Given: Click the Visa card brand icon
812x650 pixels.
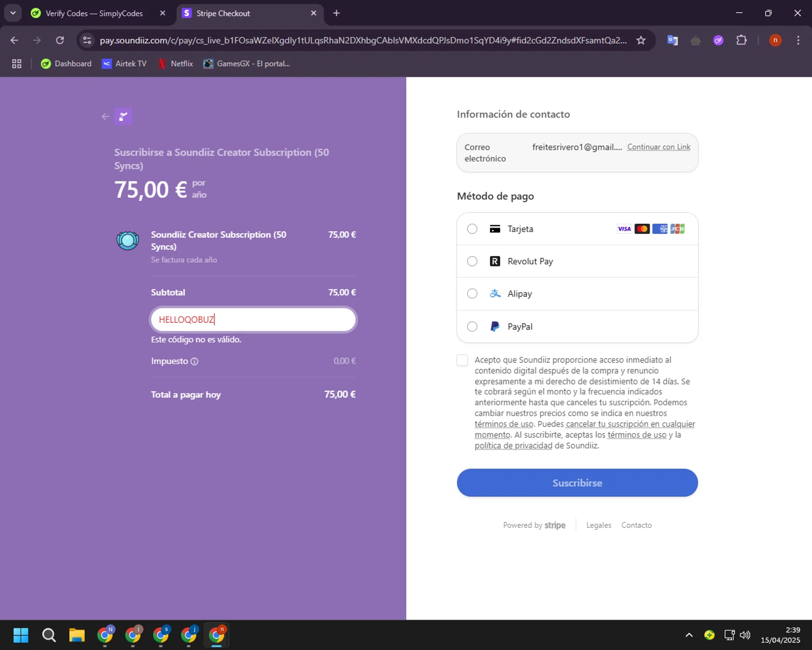Looking at the screenshot, I should [x=624, y=229].
